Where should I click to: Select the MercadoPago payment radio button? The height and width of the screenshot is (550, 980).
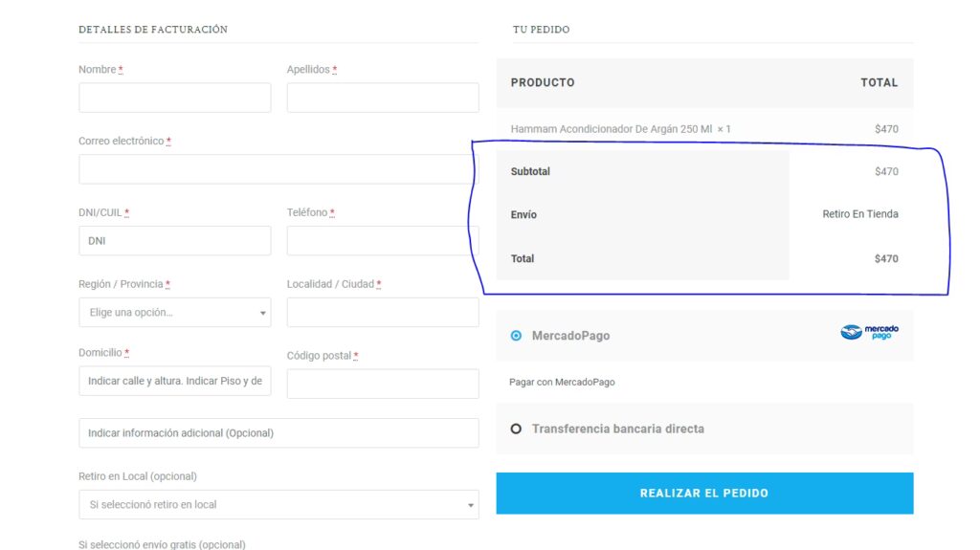pyautogui.click(x=517, y=336)
